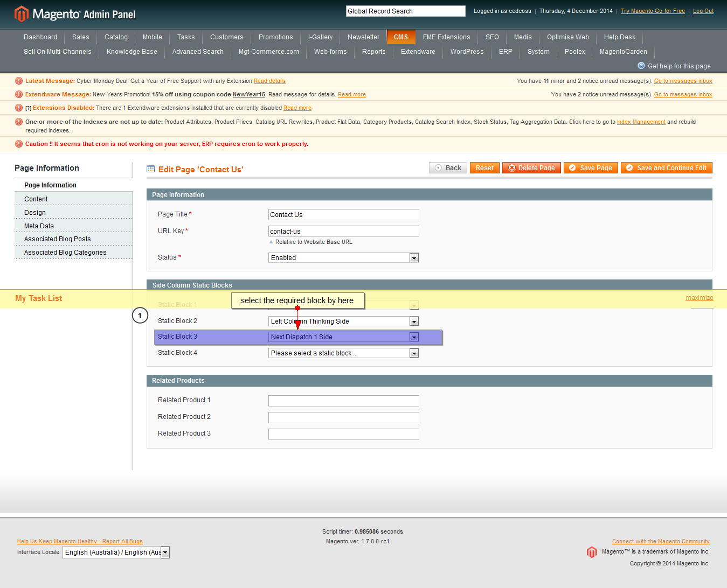Click the help icon beside 'Get help for this page'
Screen dimensions: 727x588
pyautogui.click(x=641, y=66)
